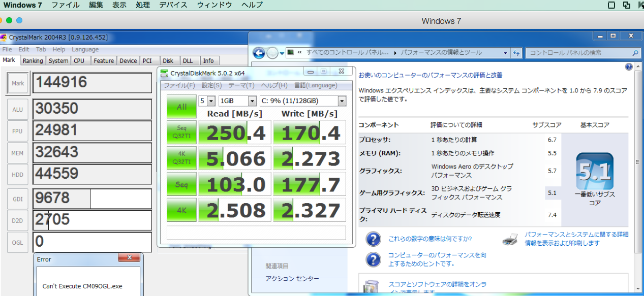Viewport: 644px width, 296px height.
Task: Click the printer icon in performance window
Action: (510, 239)
